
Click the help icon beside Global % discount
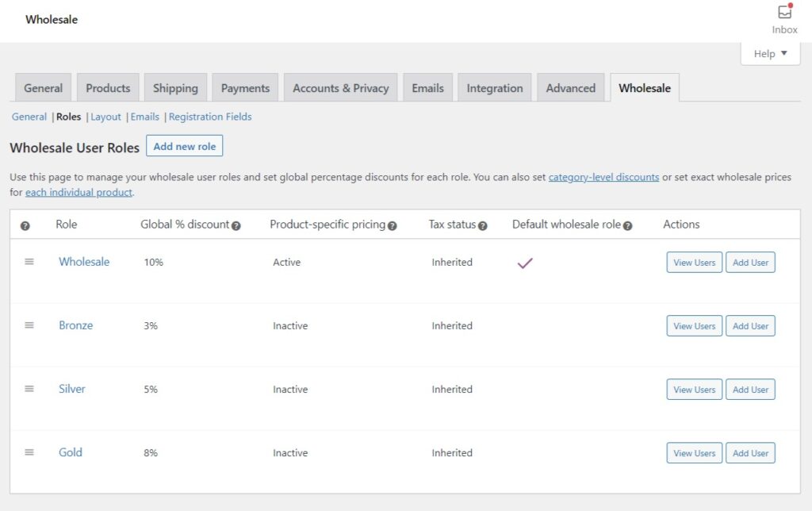pos(236,225)
